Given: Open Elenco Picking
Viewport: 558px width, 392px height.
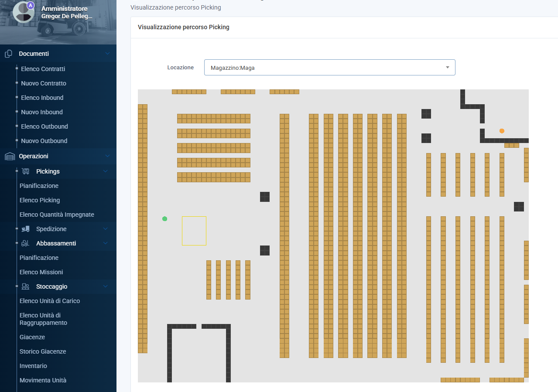Looking at the screenshot, I should 40,200.
